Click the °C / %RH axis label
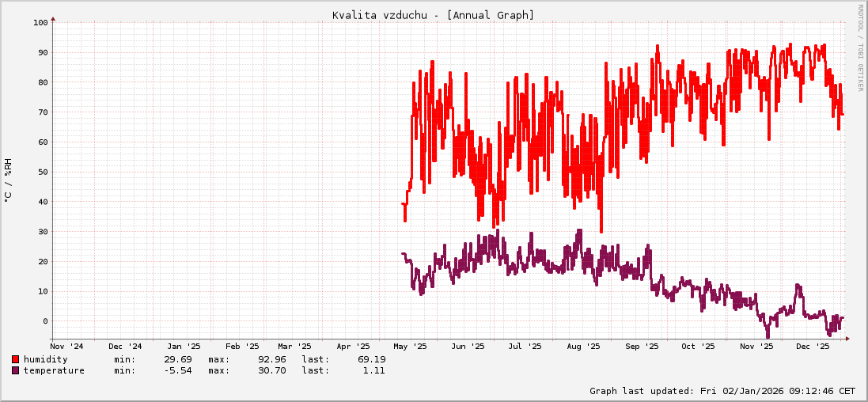868x402 pixels. (x=9, y=180)
